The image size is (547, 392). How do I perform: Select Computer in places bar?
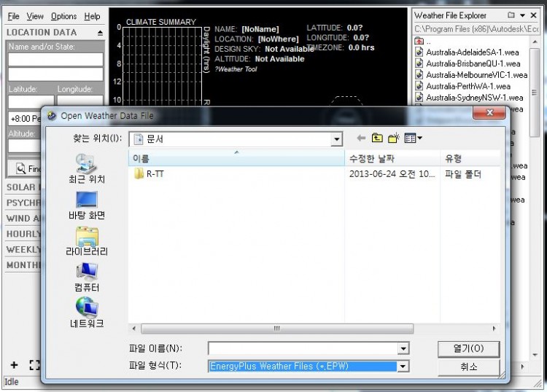coord(87,278)
